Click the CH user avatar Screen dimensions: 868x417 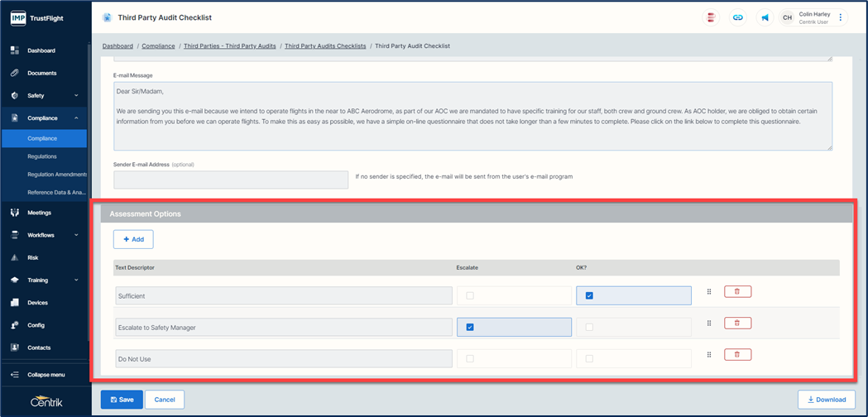(787, 17)
